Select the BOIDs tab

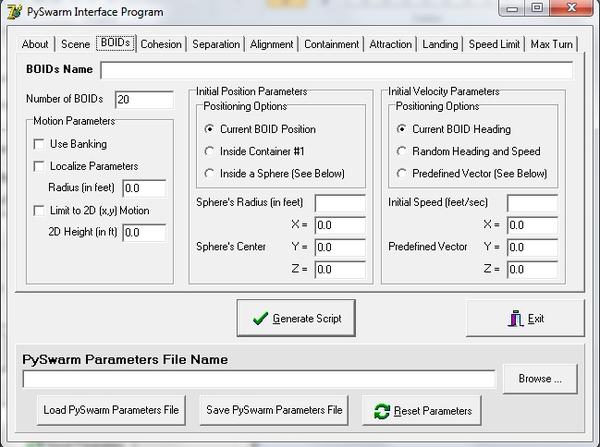[x=116, y=42]
